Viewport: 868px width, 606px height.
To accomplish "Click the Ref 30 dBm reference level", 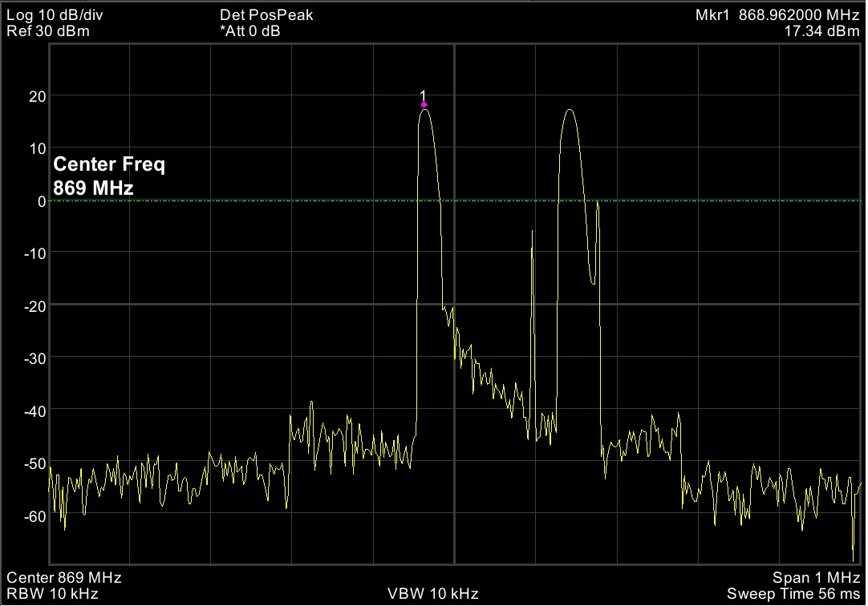I will click(x=48, y=31).
